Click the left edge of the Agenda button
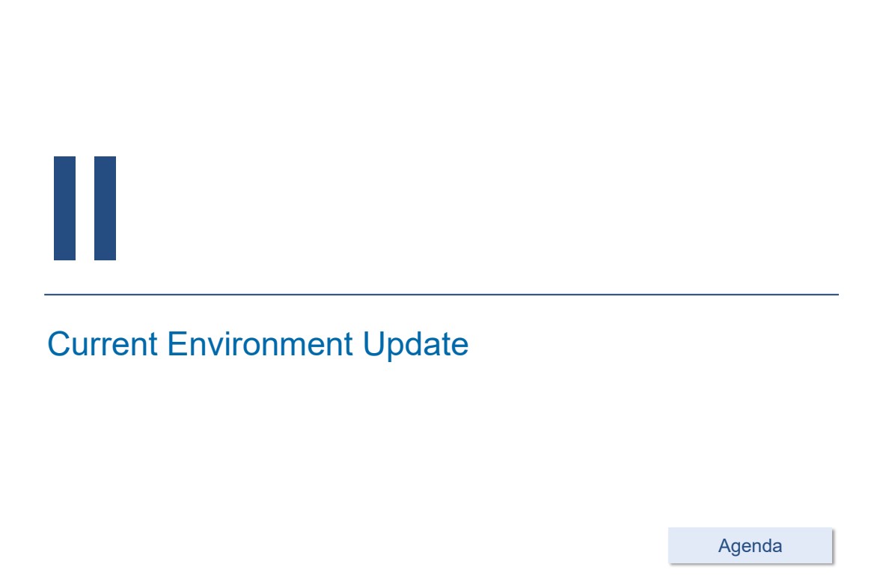883x588 pixels. tap(672, 545)
